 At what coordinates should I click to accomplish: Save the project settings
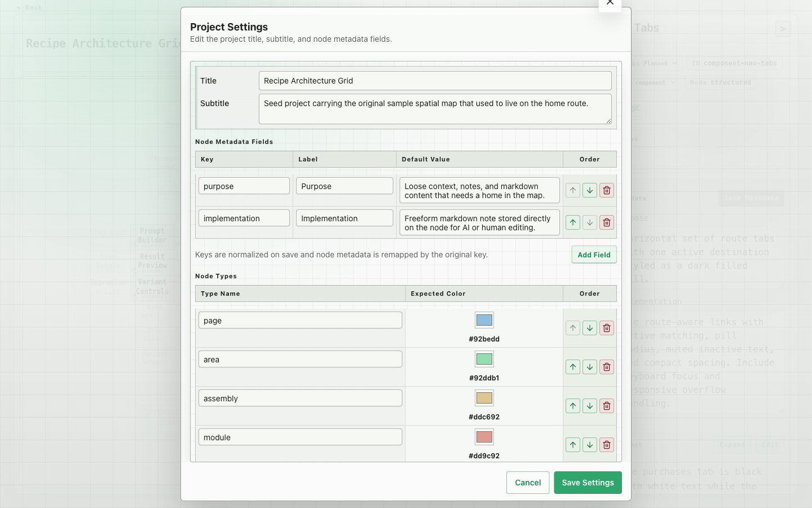click(588, 483)
